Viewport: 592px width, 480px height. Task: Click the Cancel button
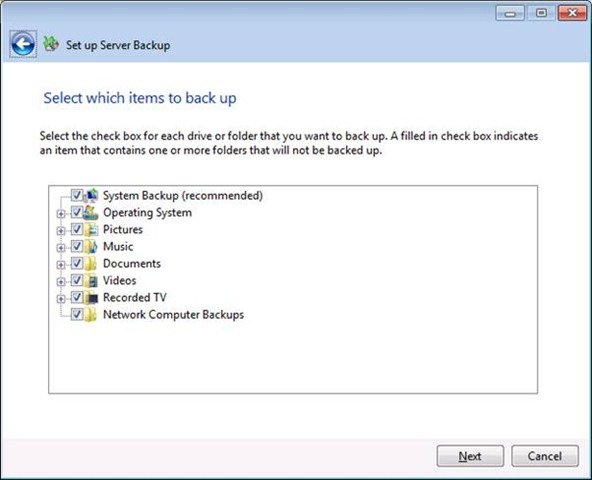[545, 456]
